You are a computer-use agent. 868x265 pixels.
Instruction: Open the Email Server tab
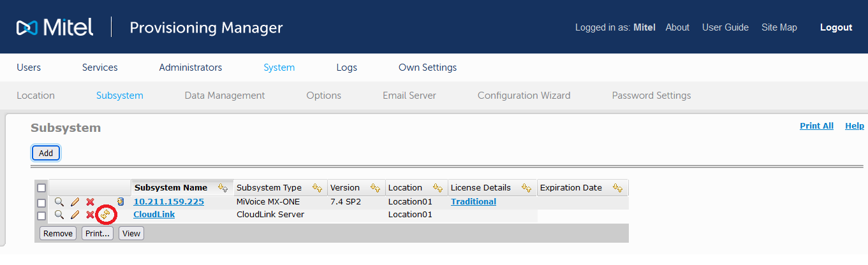click(409, 96)
